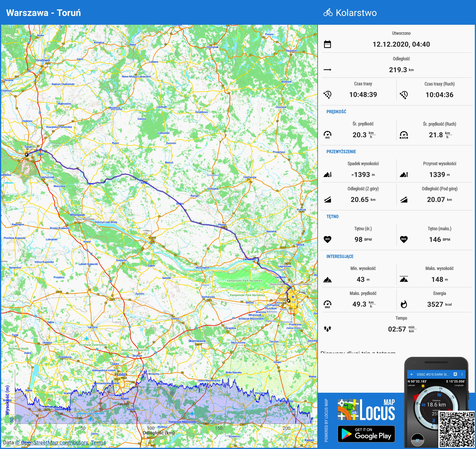Click the moving average speed 21.8 km/h
Image resolution: width=476 pixels, height=449 pixels.
click(440, 135)
